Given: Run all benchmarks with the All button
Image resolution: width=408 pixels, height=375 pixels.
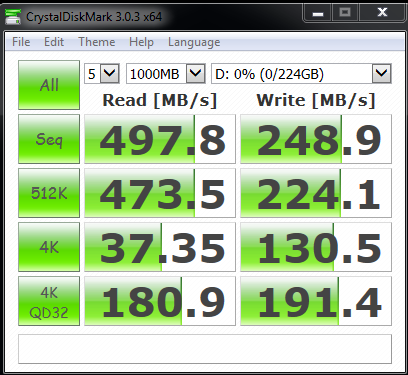Looking at the screenshot, I should pyautogui.click(x=49, y=85).
